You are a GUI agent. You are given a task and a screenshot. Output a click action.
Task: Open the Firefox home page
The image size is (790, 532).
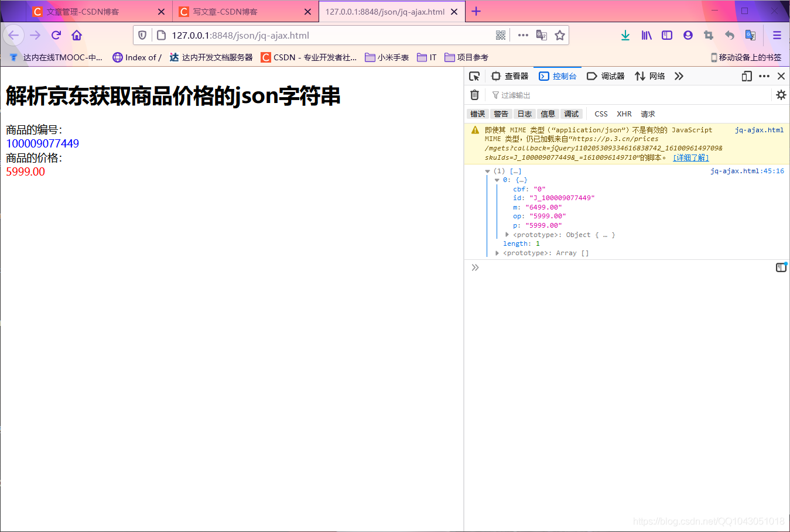tap(77, 35)
